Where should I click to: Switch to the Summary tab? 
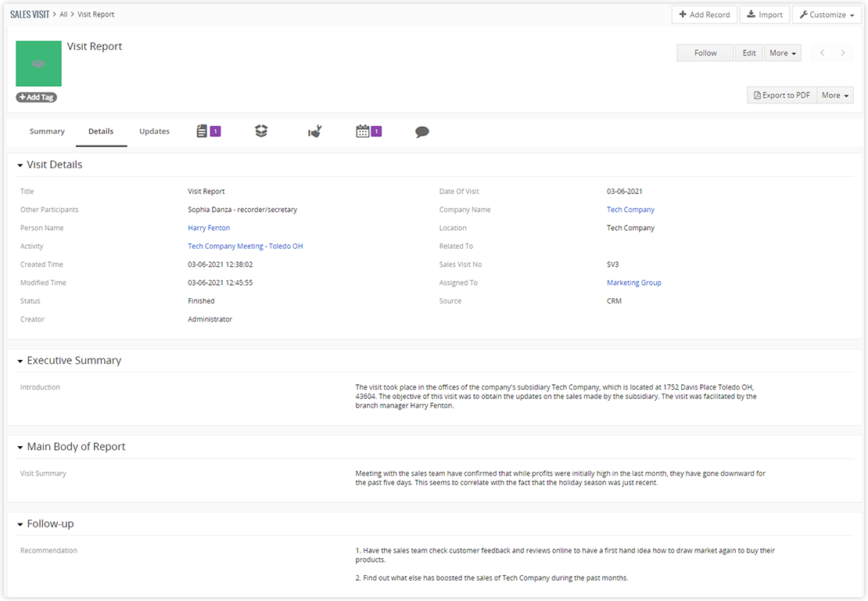pos(47,131)
